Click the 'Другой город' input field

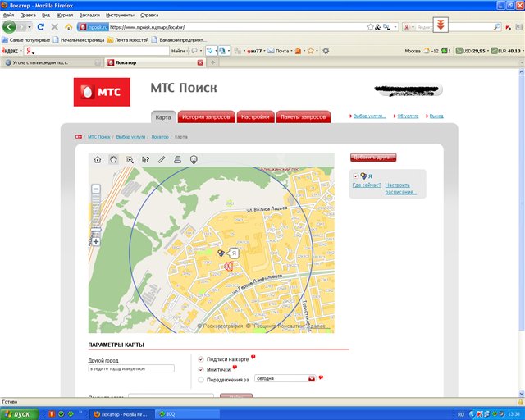click(131, 368)
